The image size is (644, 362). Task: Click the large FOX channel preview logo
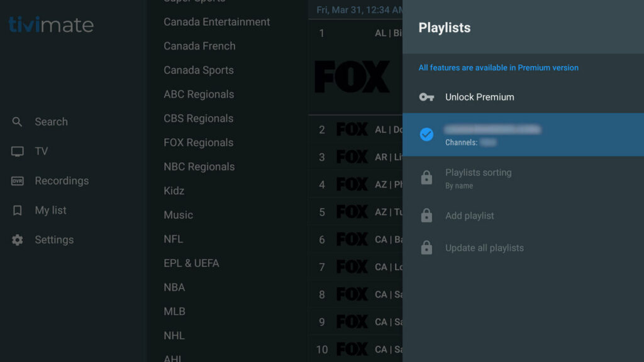point(352,77)
